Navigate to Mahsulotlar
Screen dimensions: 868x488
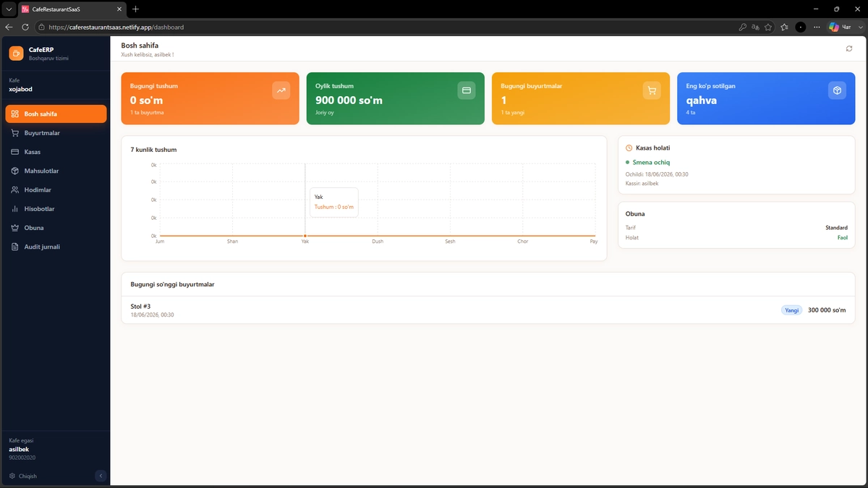tap(56, 171)
